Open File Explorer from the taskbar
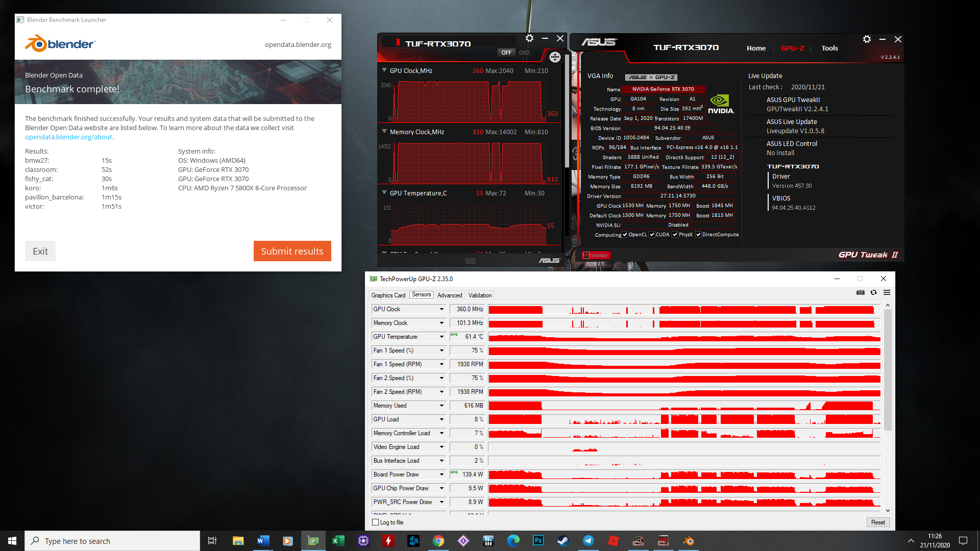Viewport: 980px width, 551px height. [x=238, y=541]
